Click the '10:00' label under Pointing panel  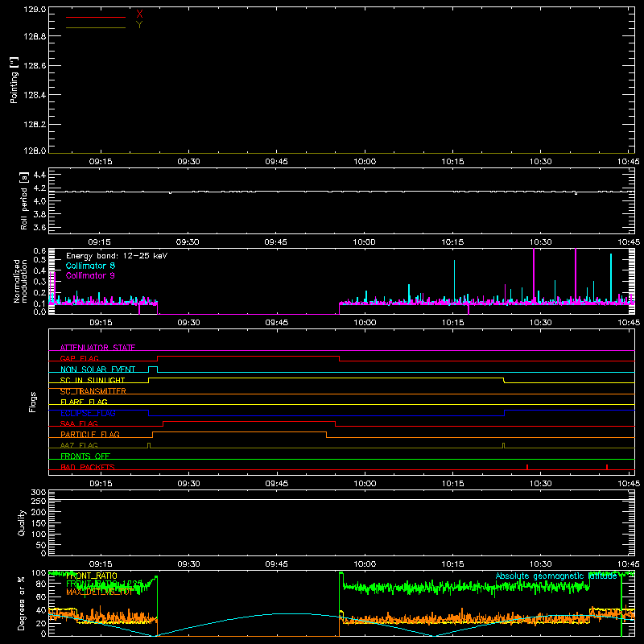pyautogui.click(x=365, y=162)
